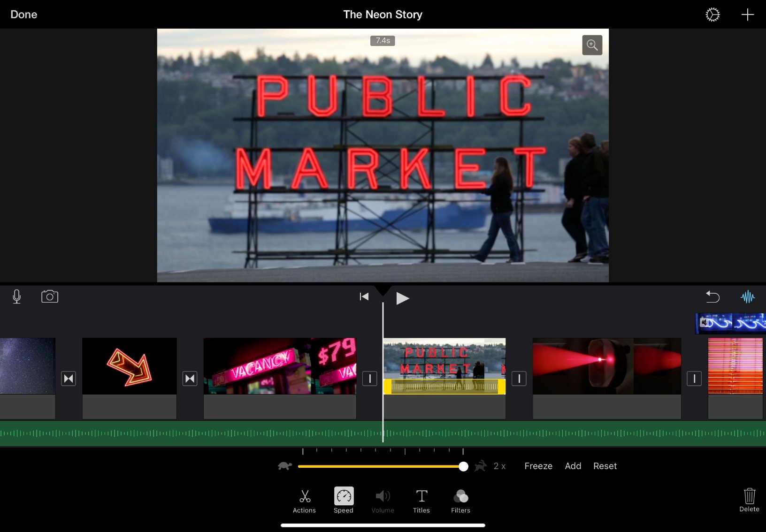Viewport: 766px width, 532px height.
Task: Delete the selected clip with trash icon
Action: point(749,499)
